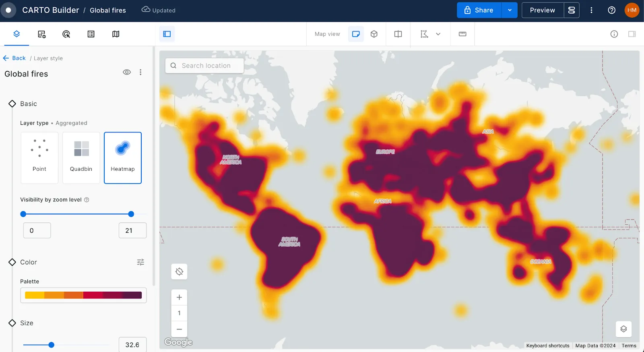Open the color Palette selector
644x352 pixels.
[83, 295]
